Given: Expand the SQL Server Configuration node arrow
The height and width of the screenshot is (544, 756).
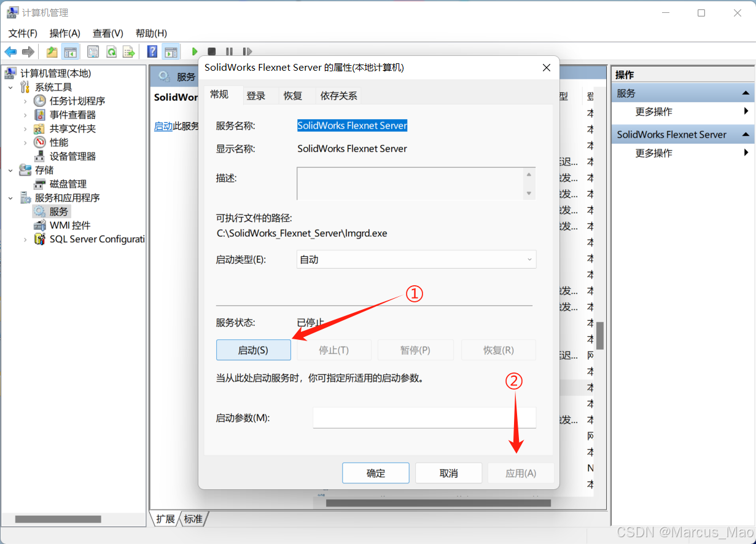Looking at the screenshot, I should (x=25, y=239).
